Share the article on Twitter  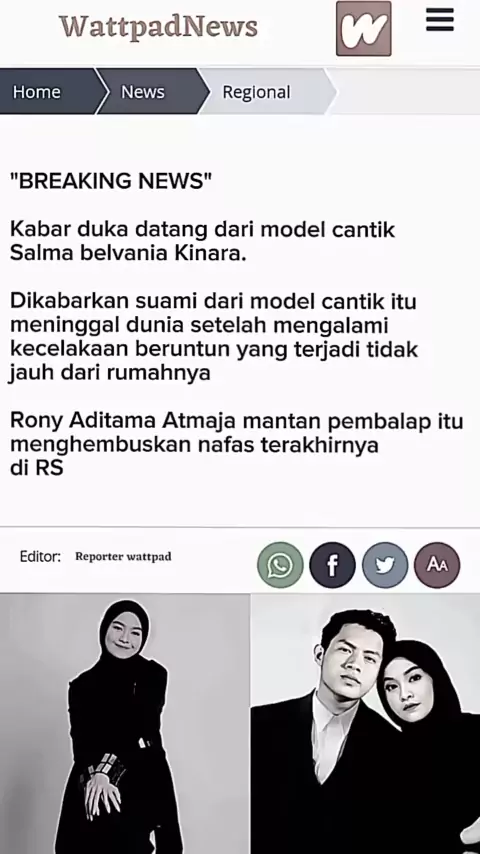(x=385, y=565)
